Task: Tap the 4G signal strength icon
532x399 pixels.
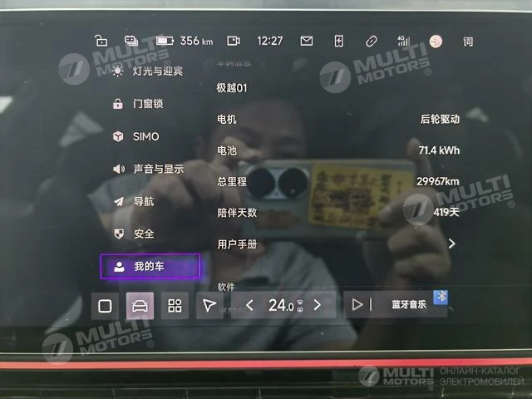Action: 403,41
